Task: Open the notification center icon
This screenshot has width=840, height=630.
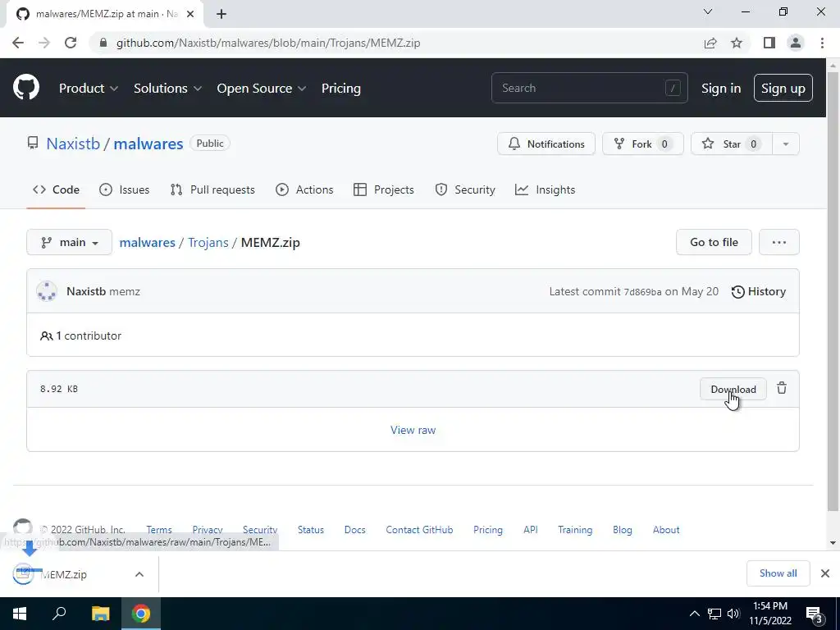Action: (815, 614)
